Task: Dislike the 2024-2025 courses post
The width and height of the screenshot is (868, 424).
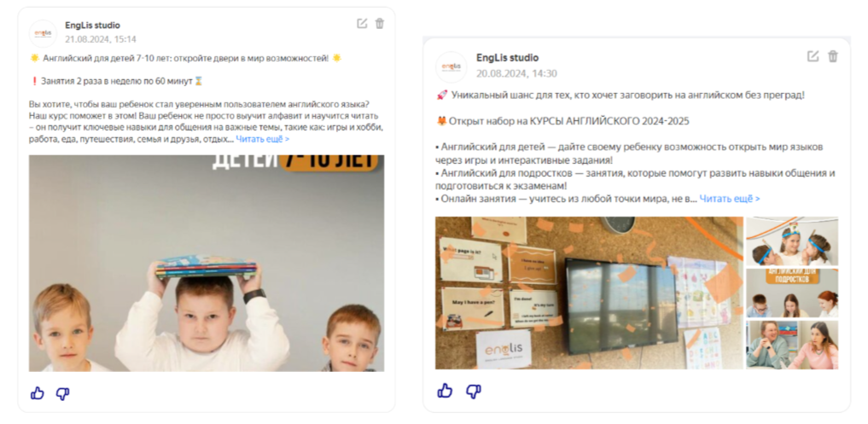Action: pos(474,391)
